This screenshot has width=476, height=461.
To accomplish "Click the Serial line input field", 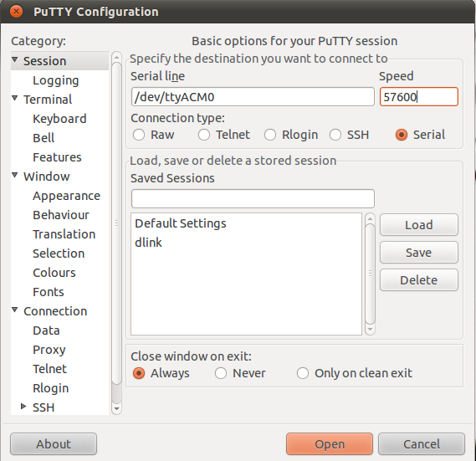I will (253, 97).
